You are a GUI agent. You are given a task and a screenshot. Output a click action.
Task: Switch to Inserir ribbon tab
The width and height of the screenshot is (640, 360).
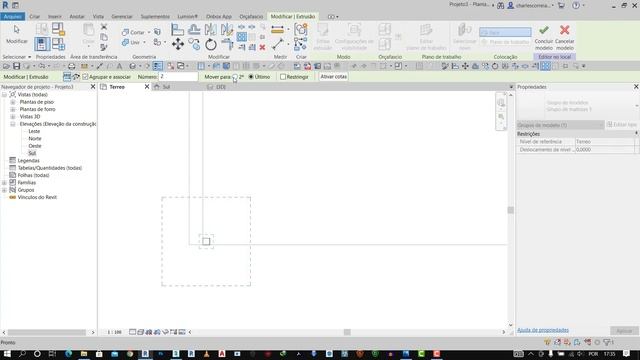[x=55, y=17]
